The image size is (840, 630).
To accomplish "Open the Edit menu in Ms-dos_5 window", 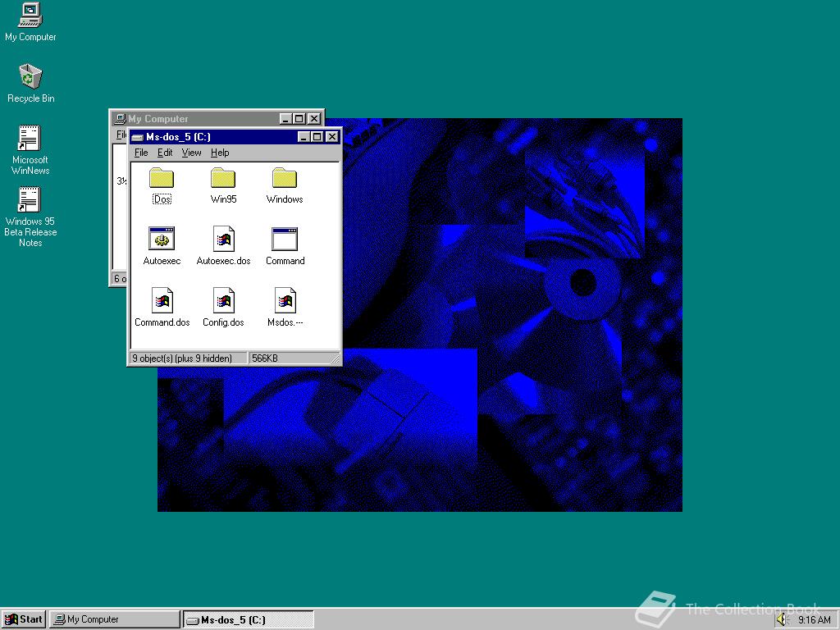I will [x=164, y=153].
